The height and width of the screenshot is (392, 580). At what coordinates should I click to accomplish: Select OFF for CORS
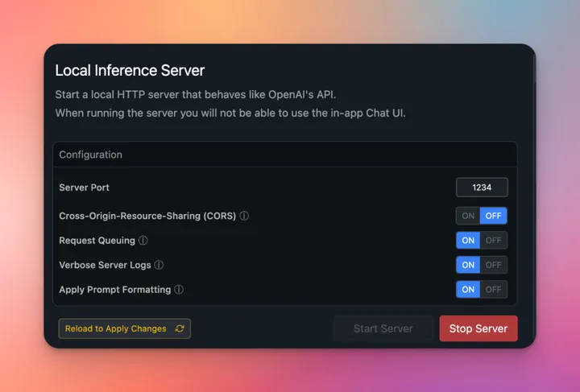click(494, 216)
